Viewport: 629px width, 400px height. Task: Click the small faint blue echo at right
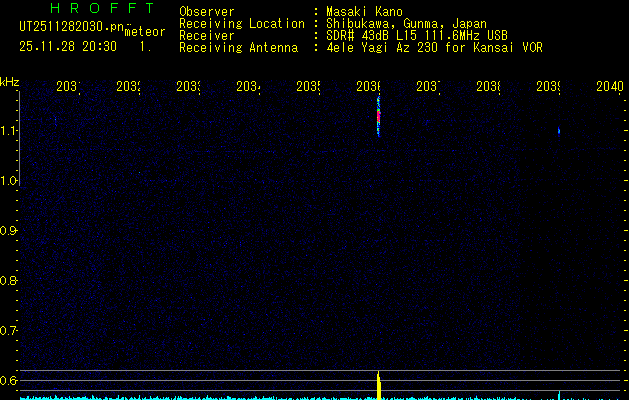558,131
